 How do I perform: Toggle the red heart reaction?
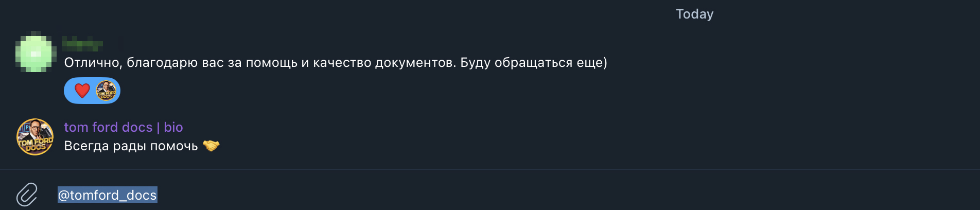(x=82, y=91)
